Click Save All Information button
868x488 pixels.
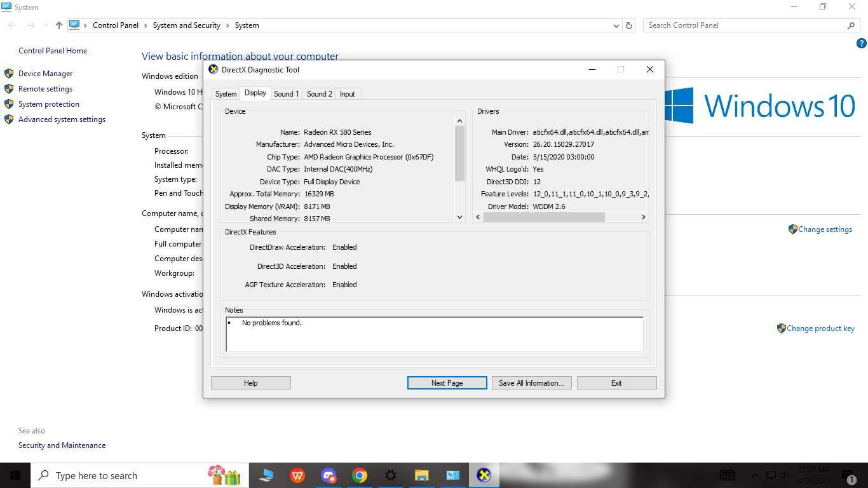532,383
